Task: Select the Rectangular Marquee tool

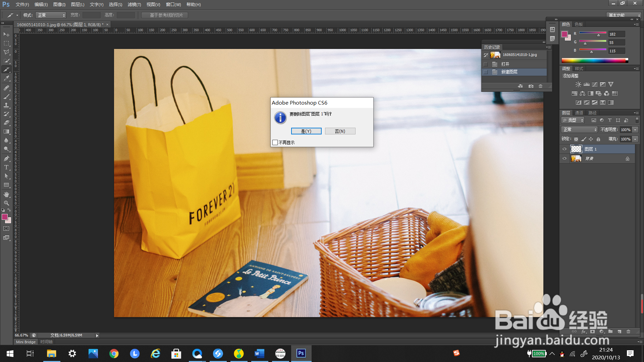Action: (x=6, y=43)
